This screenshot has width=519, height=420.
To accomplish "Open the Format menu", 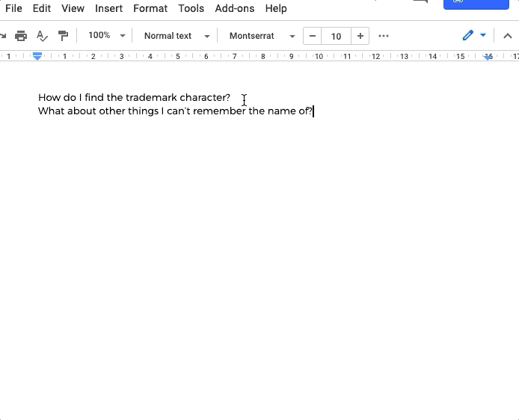I will coord(150,8).
